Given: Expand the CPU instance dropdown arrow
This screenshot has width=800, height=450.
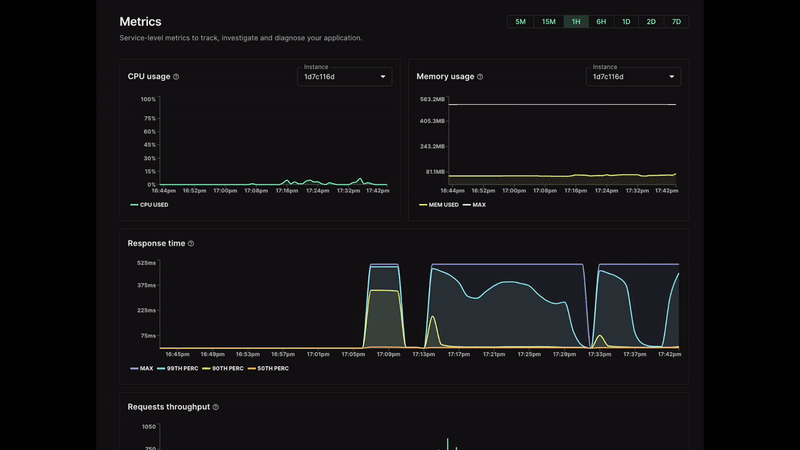Looking at the screenshot, I should click(382, 77).
